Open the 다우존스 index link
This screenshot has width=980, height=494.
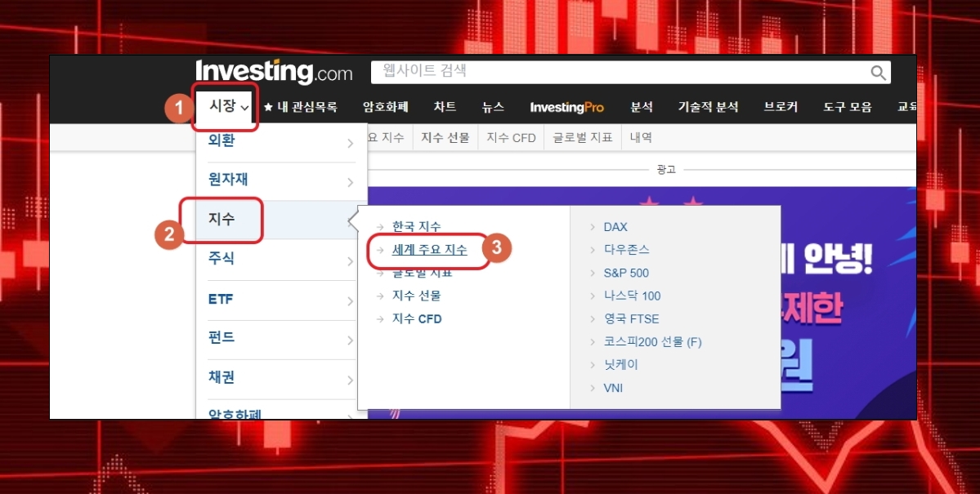(626, 250)
